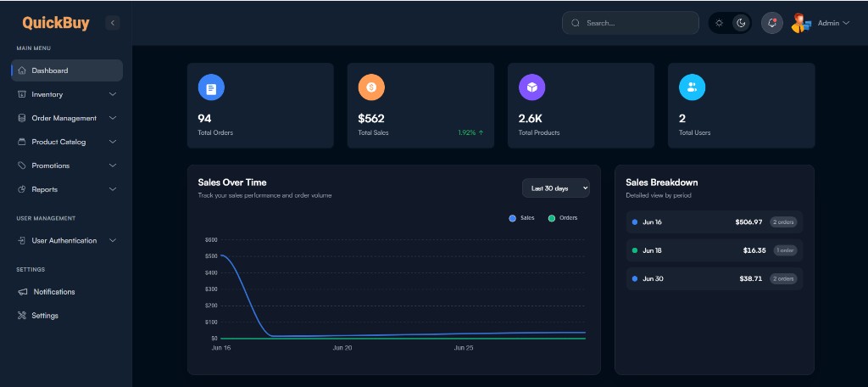Open the Last 30 days dropdown
Image resolution: width=868 pixels, height=387 pixels.
click(x=556, y=188)
